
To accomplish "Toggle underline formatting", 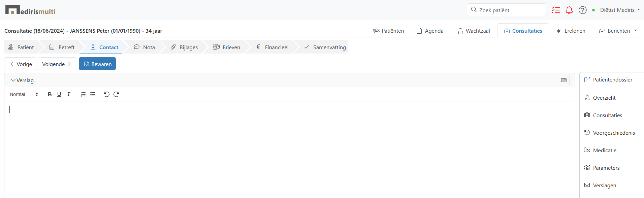I will [59, 94].
